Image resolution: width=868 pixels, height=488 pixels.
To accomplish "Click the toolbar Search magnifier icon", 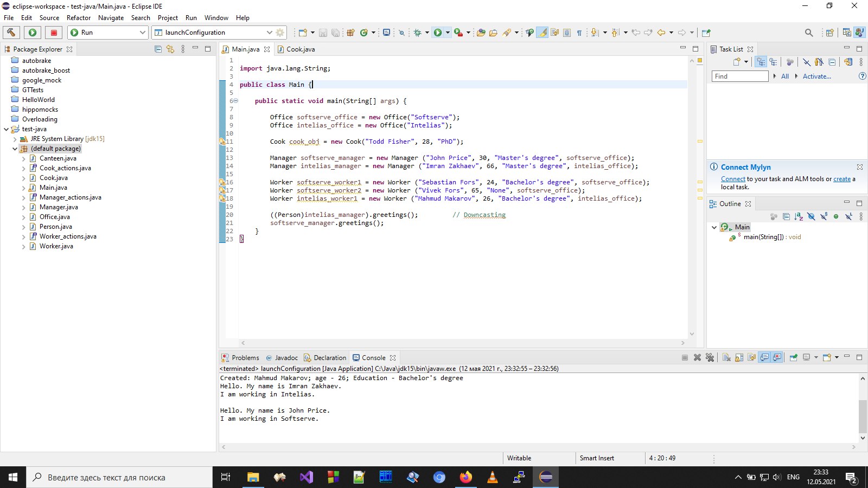I will [809, 33].
